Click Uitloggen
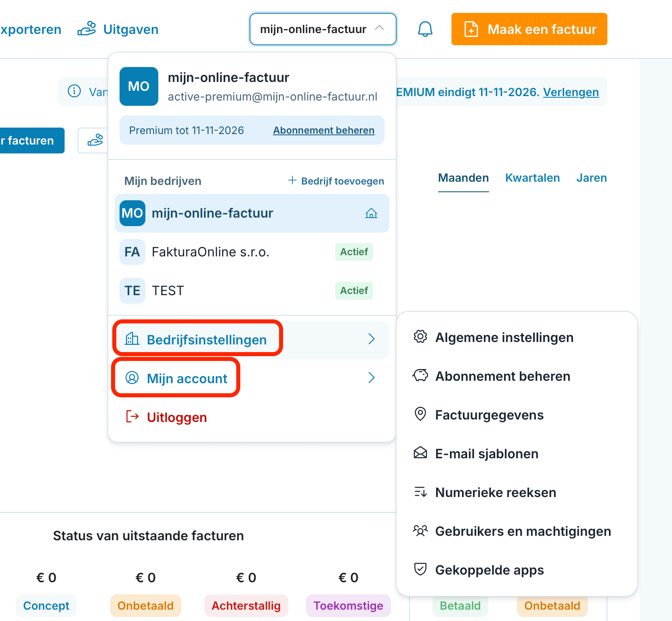 pyautogui.click(x=176, y=417)
